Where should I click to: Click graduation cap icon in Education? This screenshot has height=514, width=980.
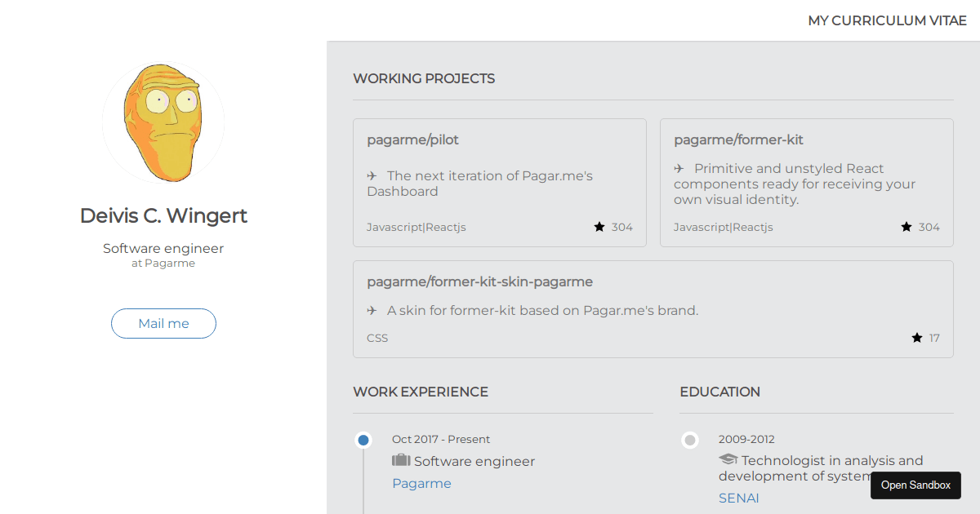[728, 460]
